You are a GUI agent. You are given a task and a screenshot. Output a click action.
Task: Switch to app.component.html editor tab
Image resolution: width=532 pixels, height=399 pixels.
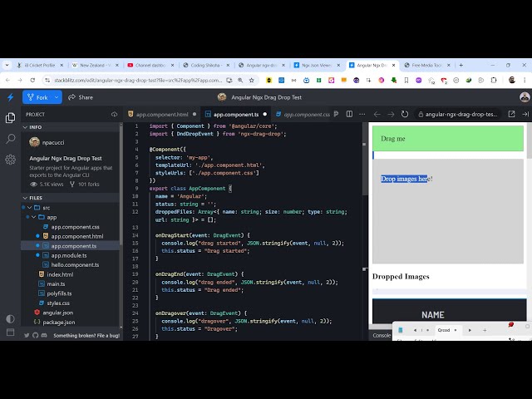tap(161, 114)
